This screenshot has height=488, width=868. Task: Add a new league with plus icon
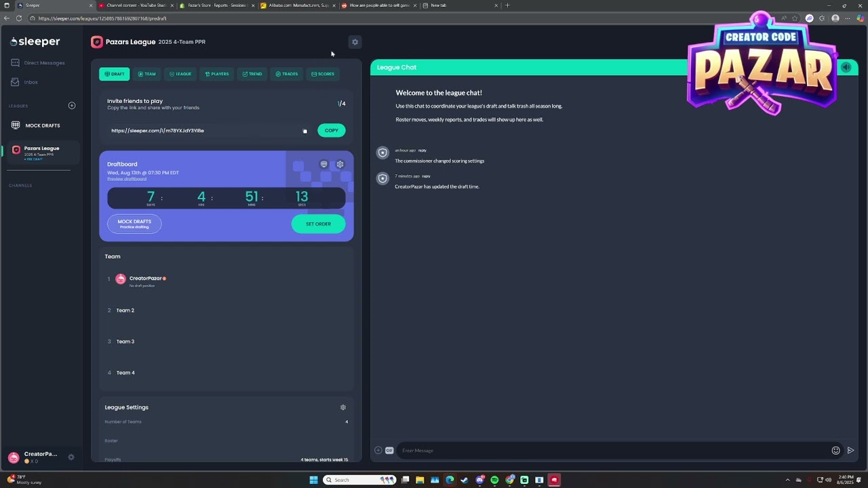[72, 106]
